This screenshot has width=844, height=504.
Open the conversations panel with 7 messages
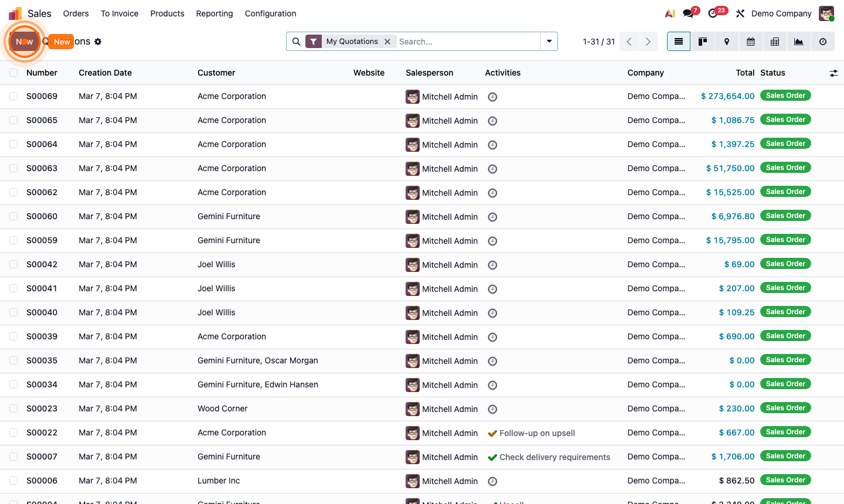[x=688, y=13]
